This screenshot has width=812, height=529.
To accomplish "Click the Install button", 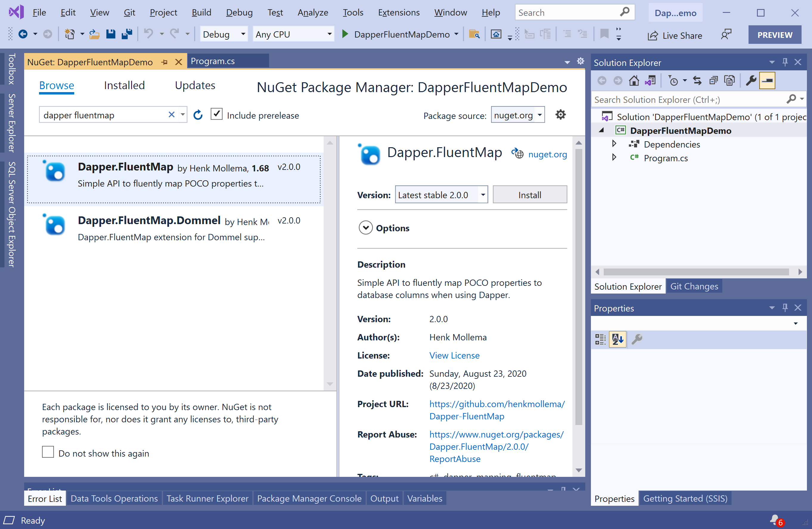I will (530, 195).
